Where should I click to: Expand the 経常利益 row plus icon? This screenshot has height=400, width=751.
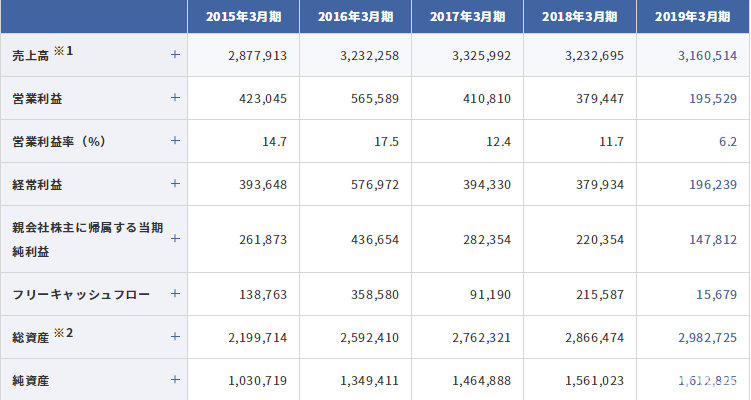pyautogui.click(x=175, y=184)
